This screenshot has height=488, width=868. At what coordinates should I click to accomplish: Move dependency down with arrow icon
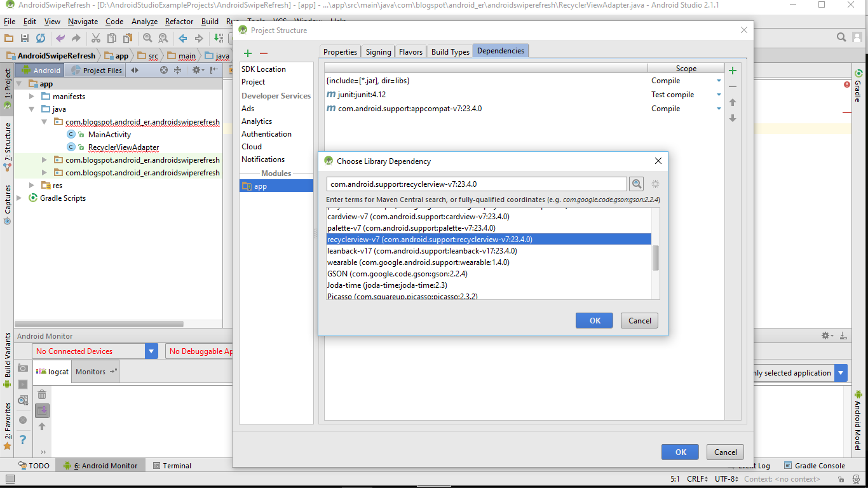pyautogui.click(x=733, y=118)
